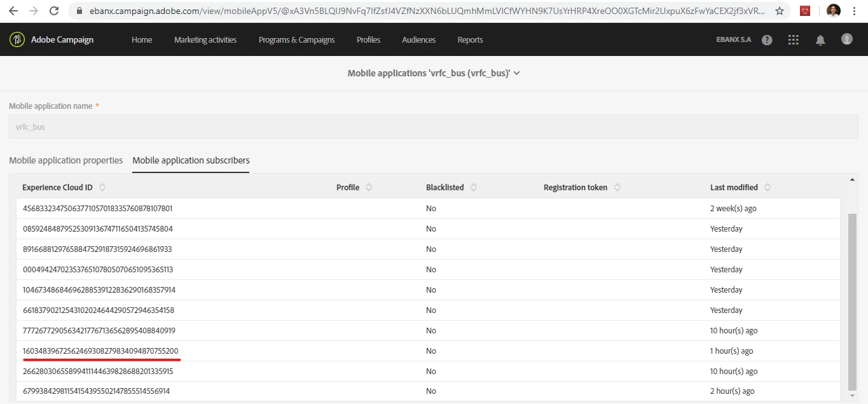The height and width of the screenshot is (404, 868).
Task: Select the Mobile application subscribers tab
Action: click(x=191, y=160)
